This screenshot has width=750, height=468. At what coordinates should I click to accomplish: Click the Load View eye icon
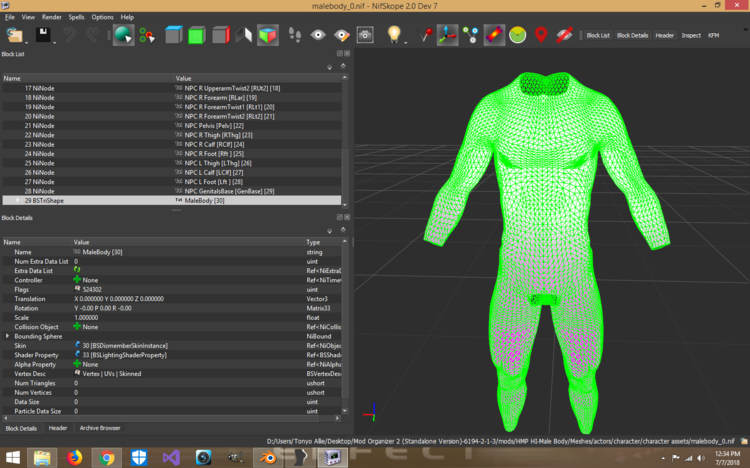[x=318, y=35]
